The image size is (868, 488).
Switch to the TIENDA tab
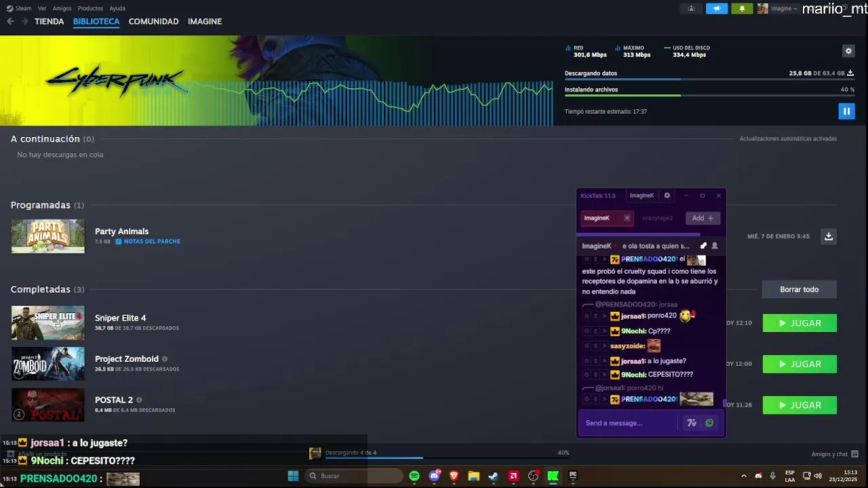[50, 22]
